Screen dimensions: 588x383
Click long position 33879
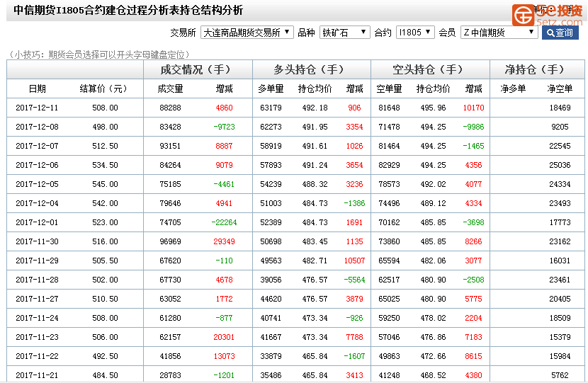271,356
